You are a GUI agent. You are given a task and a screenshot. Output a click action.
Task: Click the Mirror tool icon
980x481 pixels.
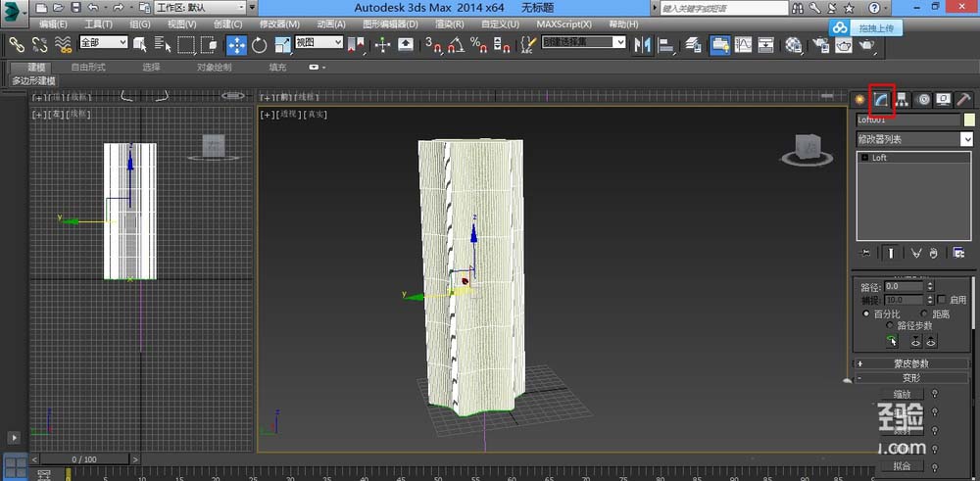click(644, 44)
